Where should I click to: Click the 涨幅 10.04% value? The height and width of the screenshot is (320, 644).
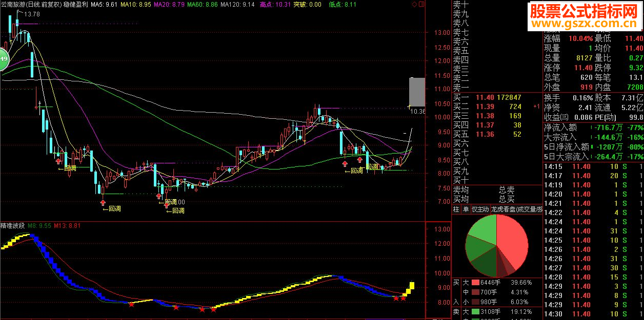tap(580, 38)
